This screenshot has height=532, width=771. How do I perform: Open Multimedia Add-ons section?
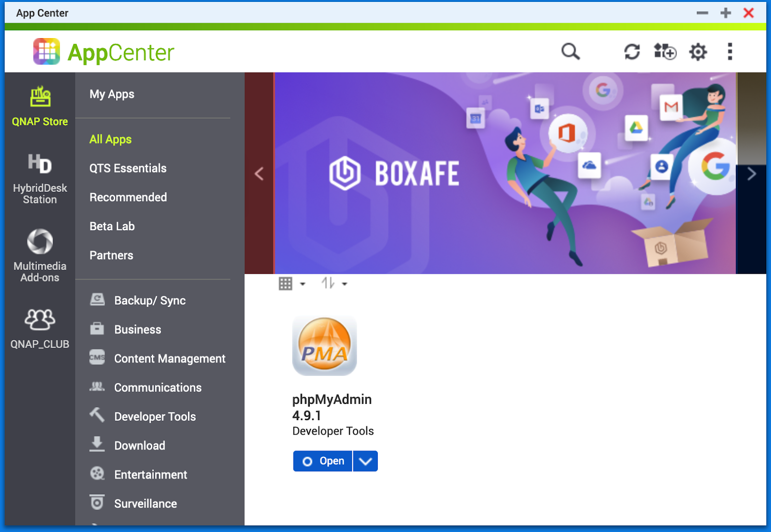pyautogui.click(x=40, y=255)
